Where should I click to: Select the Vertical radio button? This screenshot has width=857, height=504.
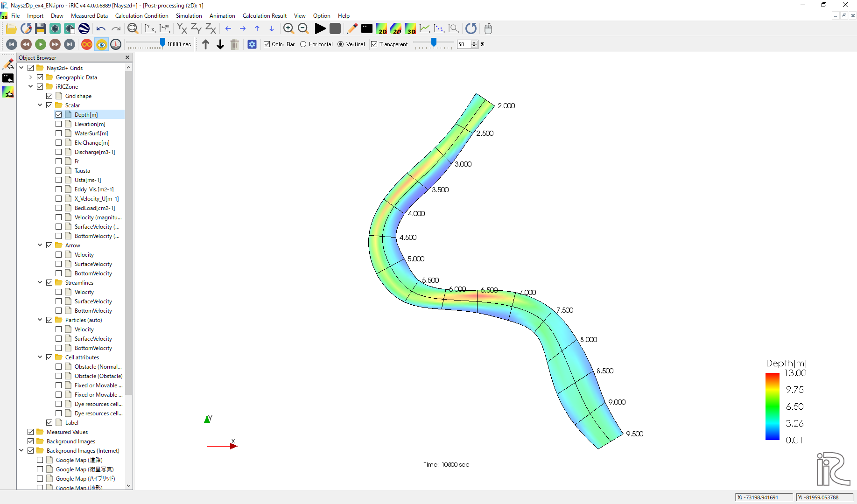(x=341, y=44)
